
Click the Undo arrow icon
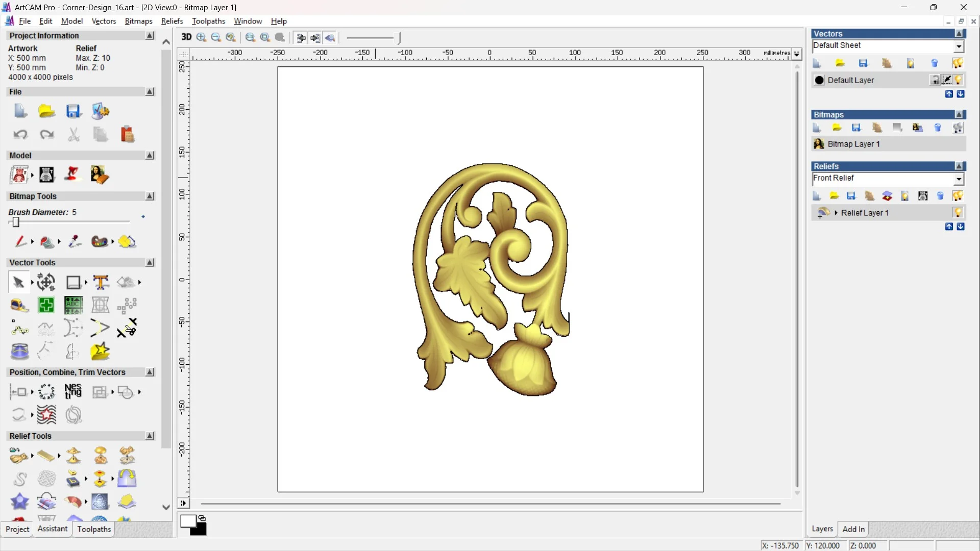20,135
